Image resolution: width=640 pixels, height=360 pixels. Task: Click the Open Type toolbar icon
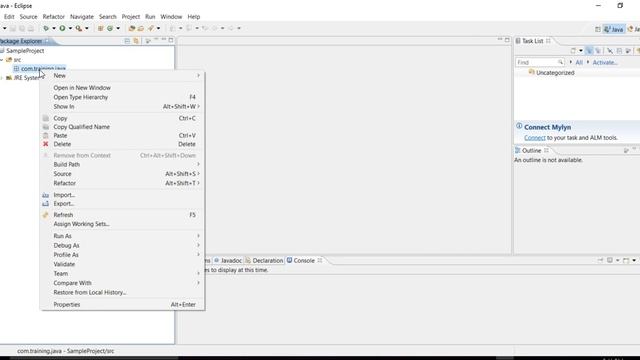tap(131, 28)
